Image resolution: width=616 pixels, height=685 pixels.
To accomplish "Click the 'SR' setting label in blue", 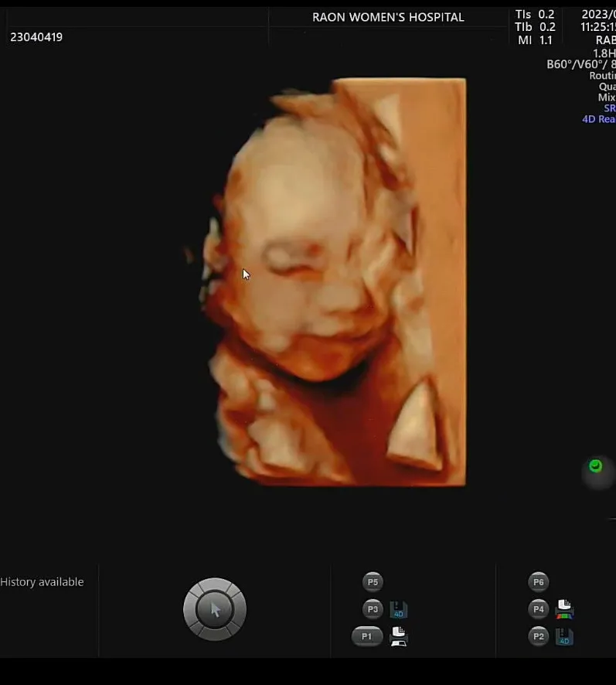I will click(x=610, y=108).
